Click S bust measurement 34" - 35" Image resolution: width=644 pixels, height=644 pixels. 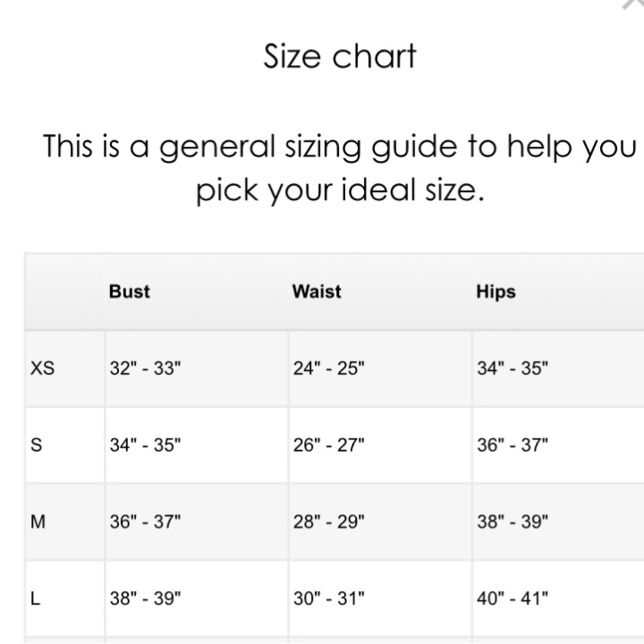click(145, 445)
